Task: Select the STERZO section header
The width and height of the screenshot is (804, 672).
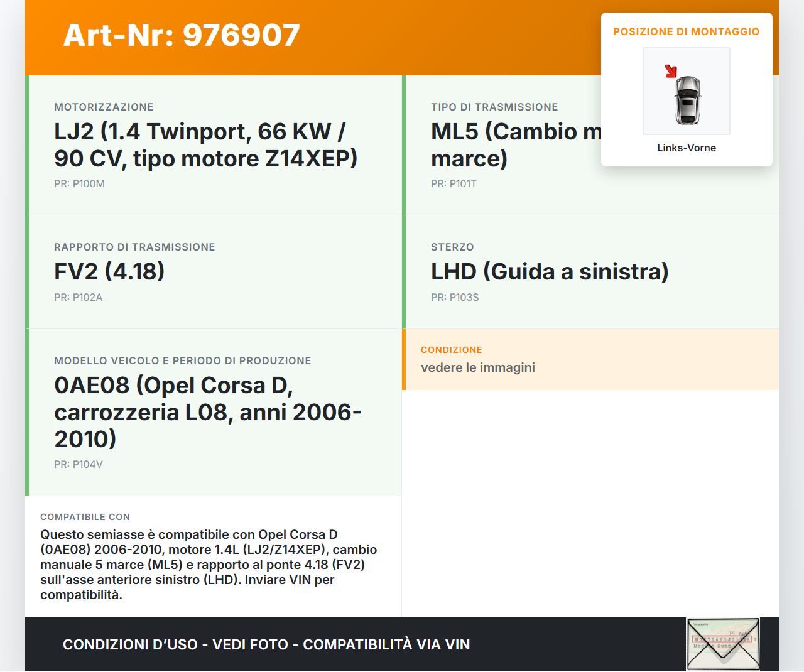Action: coord(452,247)
